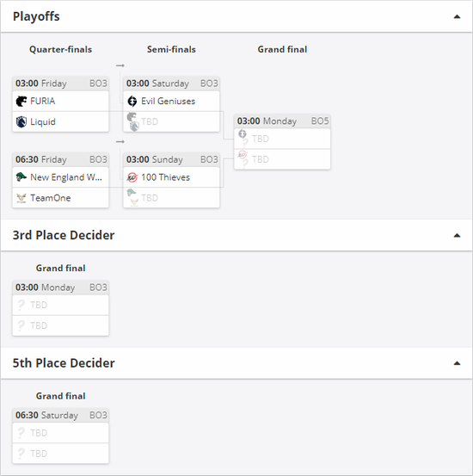473x476 pixels.
Task: Select the 03:00 Monday BO5 match header
Action: pos(282,121)
